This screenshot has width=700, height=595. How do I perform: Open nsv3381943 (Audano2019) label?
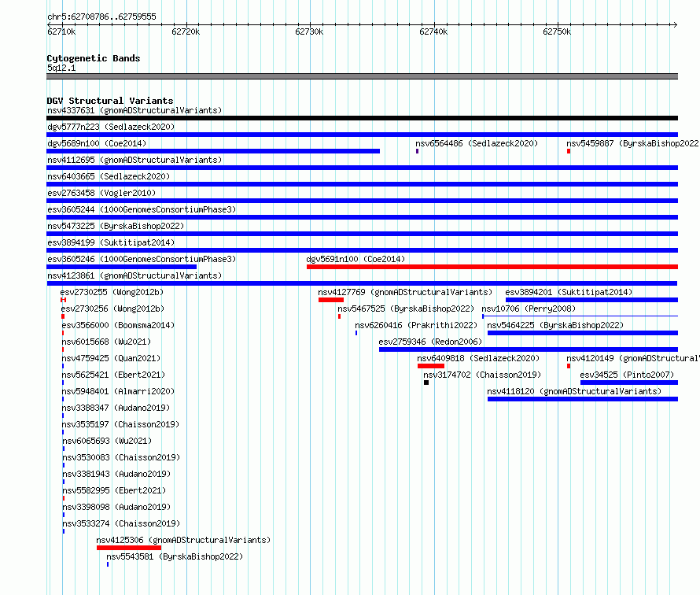pyautogui.click(x=116, y=474)
